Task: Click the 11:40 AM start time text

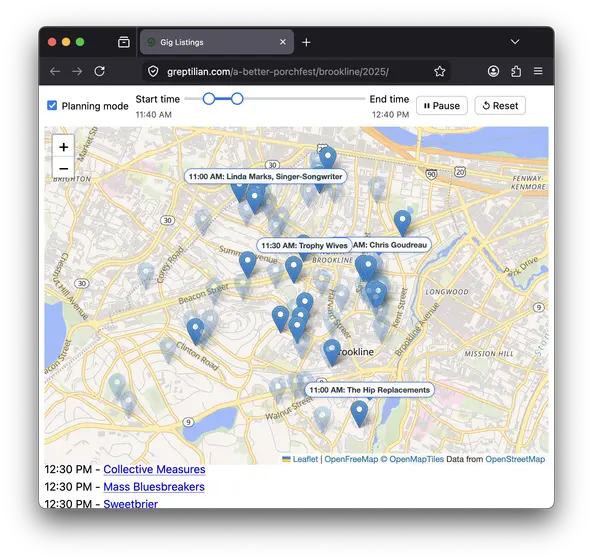Action: pos(154,115)
